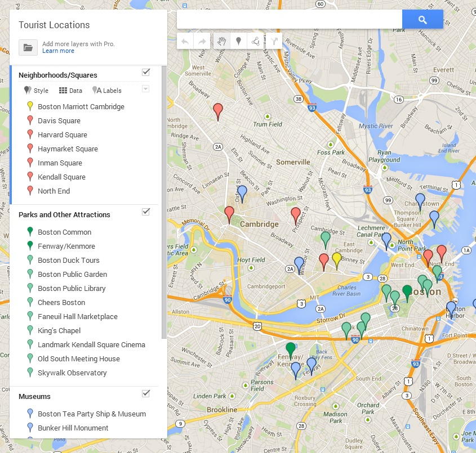Click the dark green map pin at Fenway/Kenmore

tap(291, 351)
